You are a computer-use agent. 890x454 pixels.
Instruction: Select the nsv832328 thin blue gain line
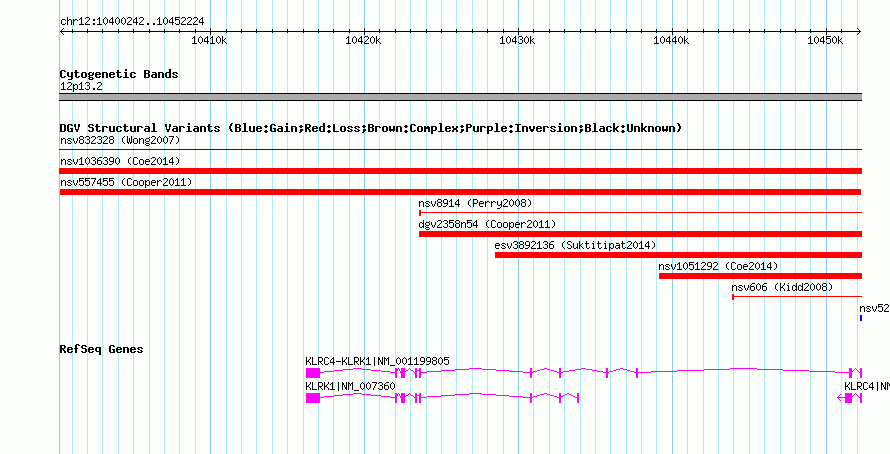(x=461, y=150)
